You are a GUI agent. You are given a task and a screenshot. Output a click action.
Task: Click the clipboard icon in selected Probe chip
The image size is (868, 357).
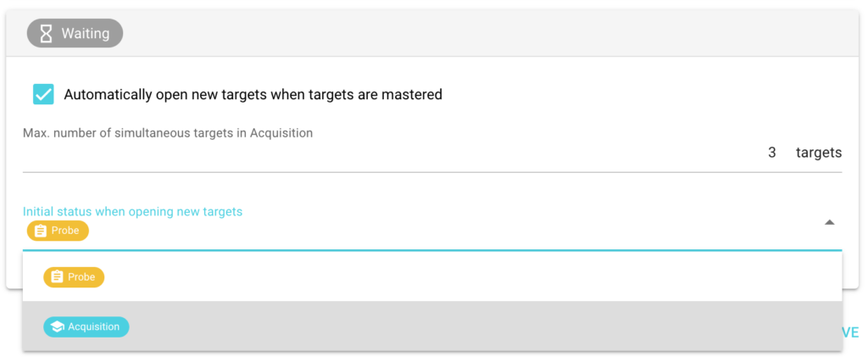(x=41, y=231)
